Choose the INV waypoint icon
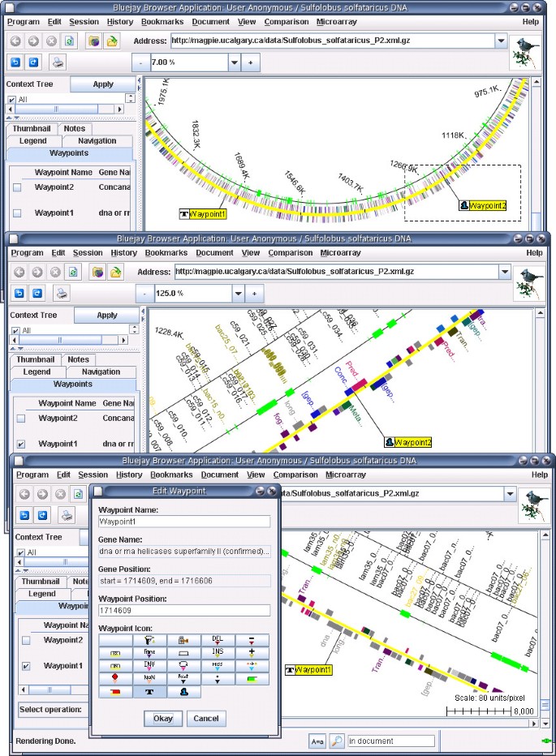The image size is (556, 756). pyautogui.click(x=149, y=665)
